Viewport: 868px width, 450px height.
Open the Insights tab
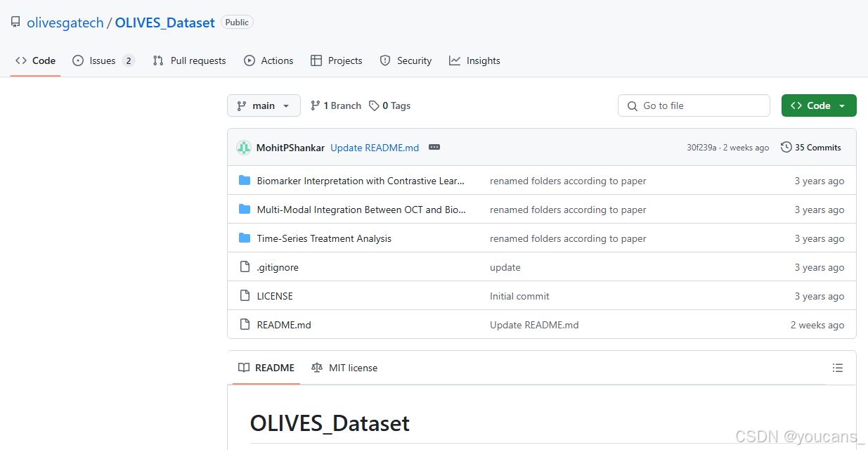coord(474,60)
